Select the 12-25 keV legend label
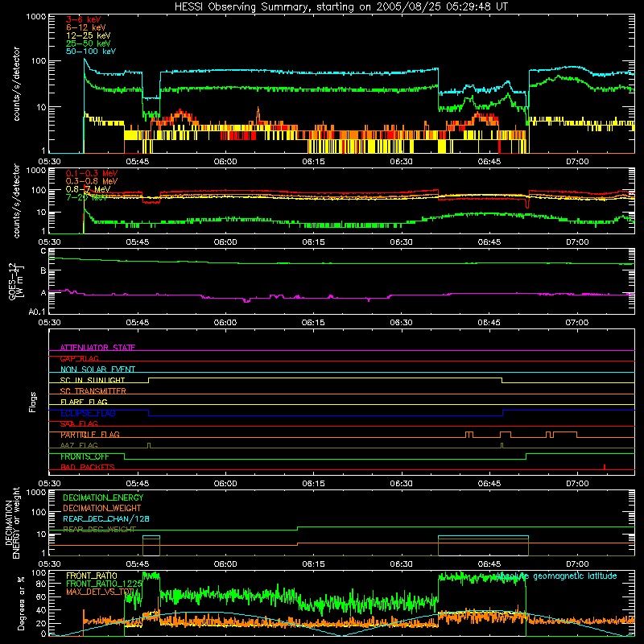The width and height of the screenshot is (644, 644). coord(88,35)
